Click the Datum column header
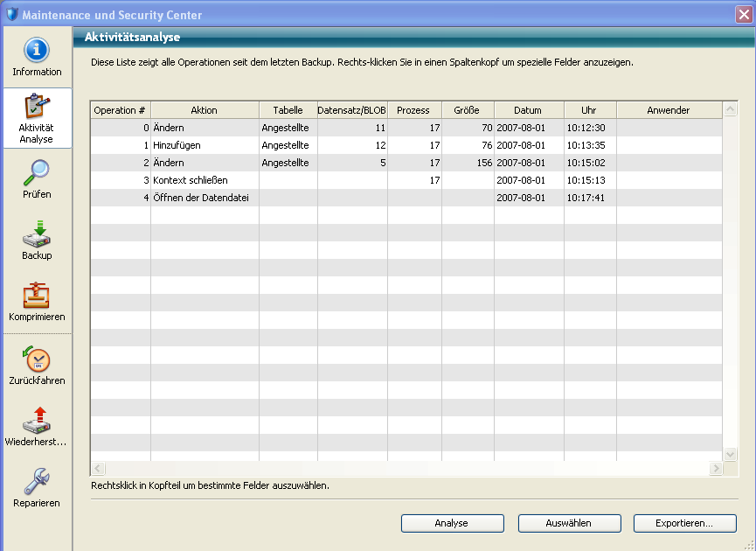Image resolution: width=756 pixels, height=551 pixels. point(528,110)
